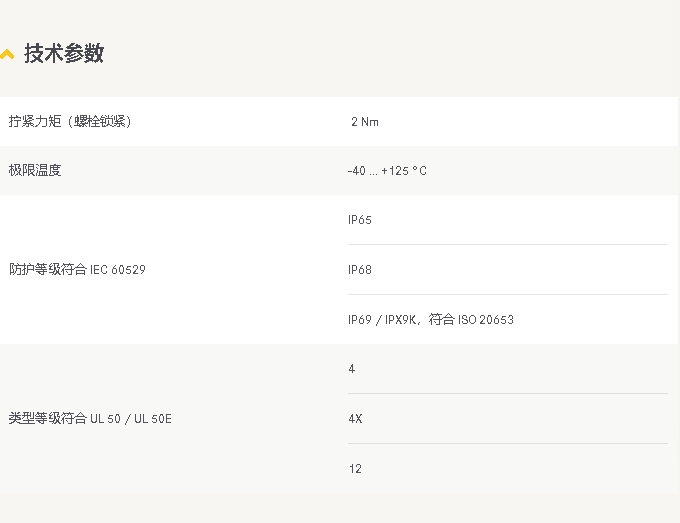Select the 防护等级符合 IEC 60529 label
The width and height of the screenshot is (680, 523).
[x=77, y=269]
